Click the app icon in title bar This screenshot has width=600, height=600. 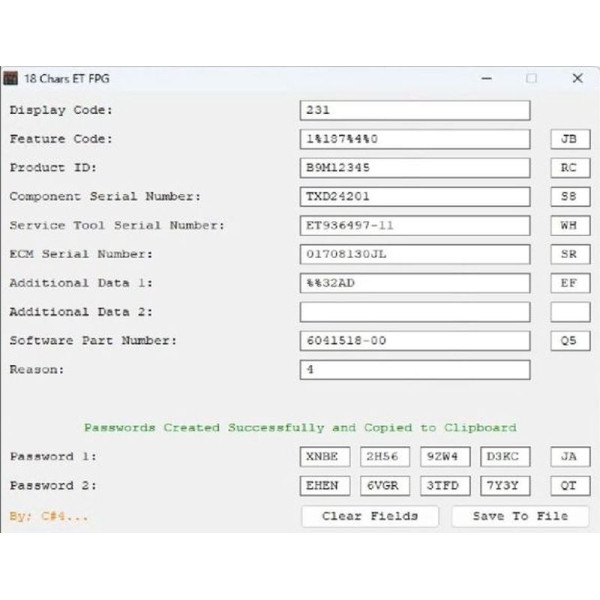tap(10, 78)
